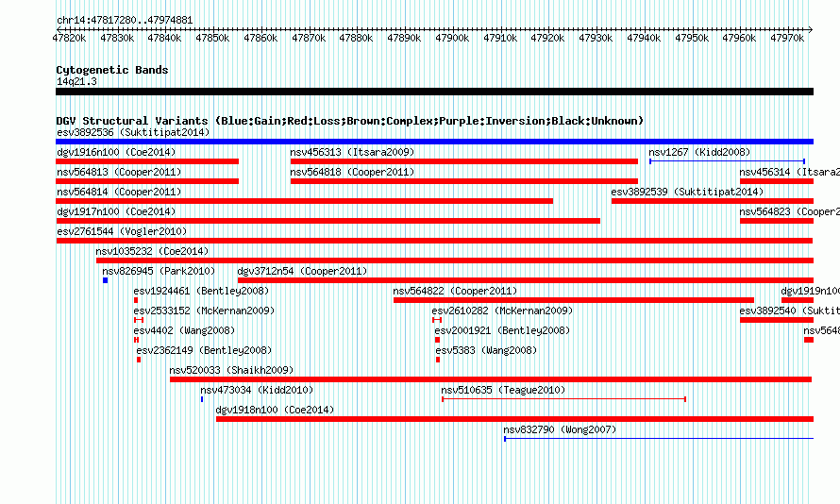Screen dimensions: 840x504
Task: Click the red esv3892540 loss bar
Action: (x=777, y=320)
